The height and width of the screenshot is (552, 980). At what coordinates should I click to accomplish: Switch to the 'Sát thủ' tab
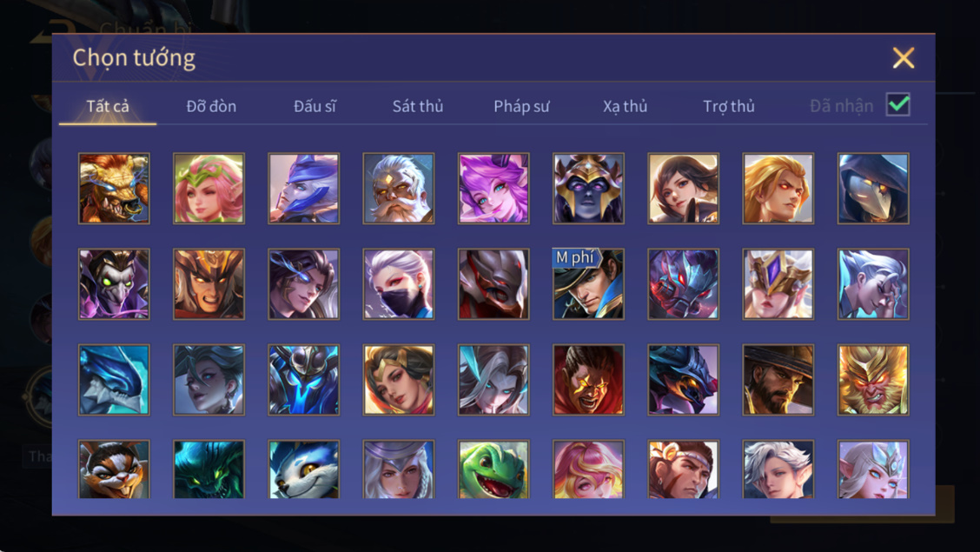[x=418, y=106]
